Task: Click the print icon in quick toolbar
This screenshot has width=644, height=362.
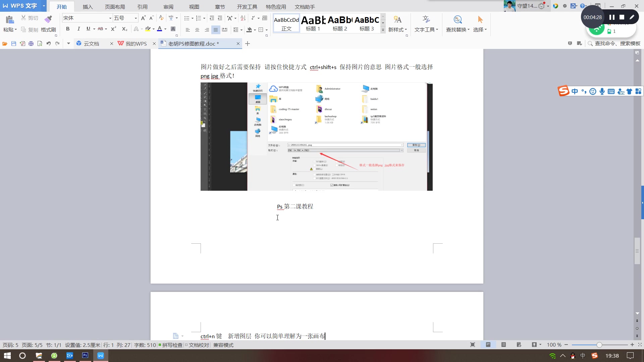Action: pos(31,44)
